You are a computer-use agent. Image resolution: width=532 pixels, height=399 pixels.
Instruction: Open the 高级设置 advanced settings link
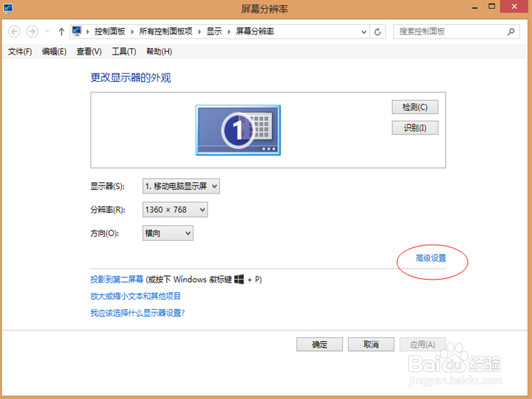(431, 258)
